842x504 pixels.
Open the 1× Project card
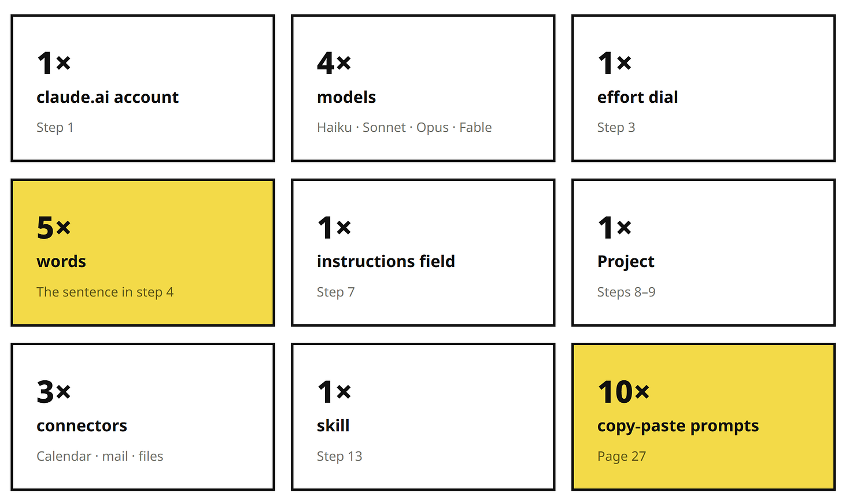pyautogui.click(x=704, y=253)
